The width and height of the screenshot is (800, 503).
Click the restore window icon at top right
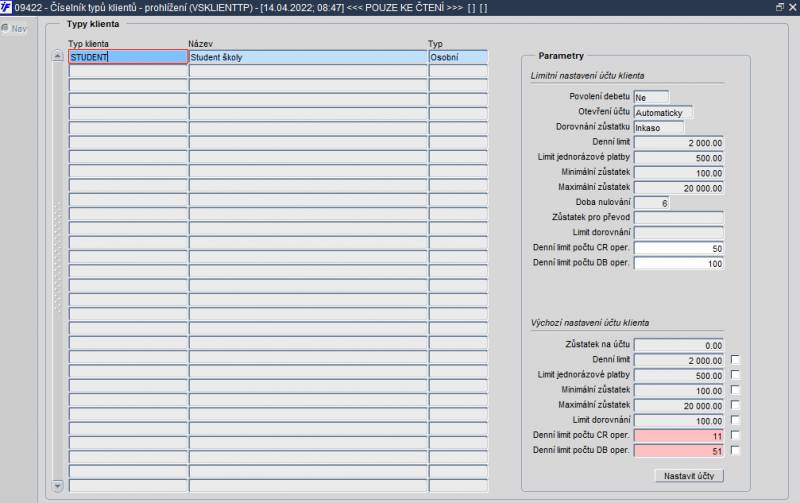click(779, 7)
